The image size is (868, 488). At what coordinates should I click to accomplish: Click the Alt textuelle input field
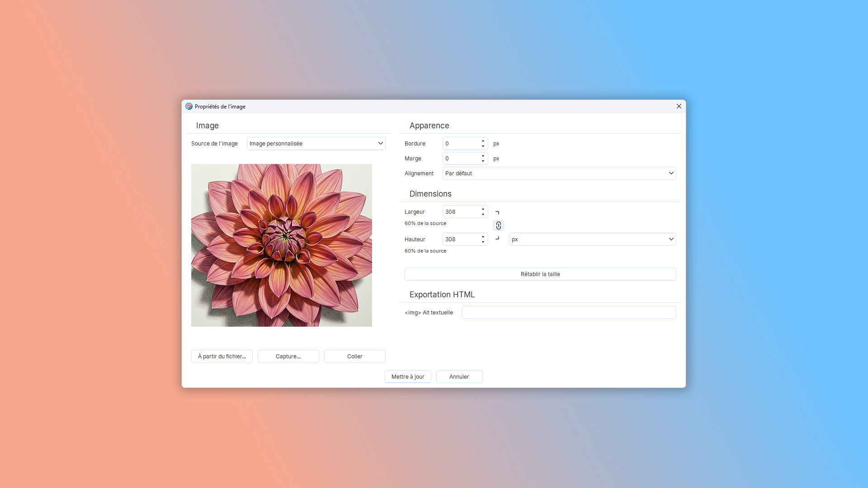(x=568, y=313)
